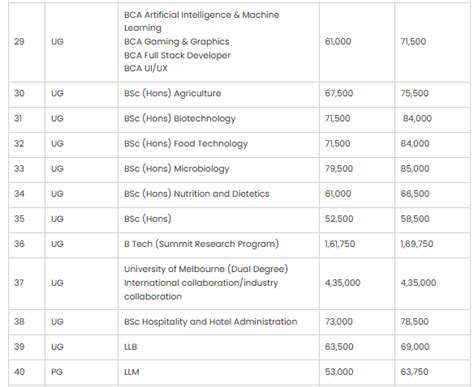Screen dimensions: 474x387
Task: Click University of Melbourne (Dual Degree) text
Action: 206,269
